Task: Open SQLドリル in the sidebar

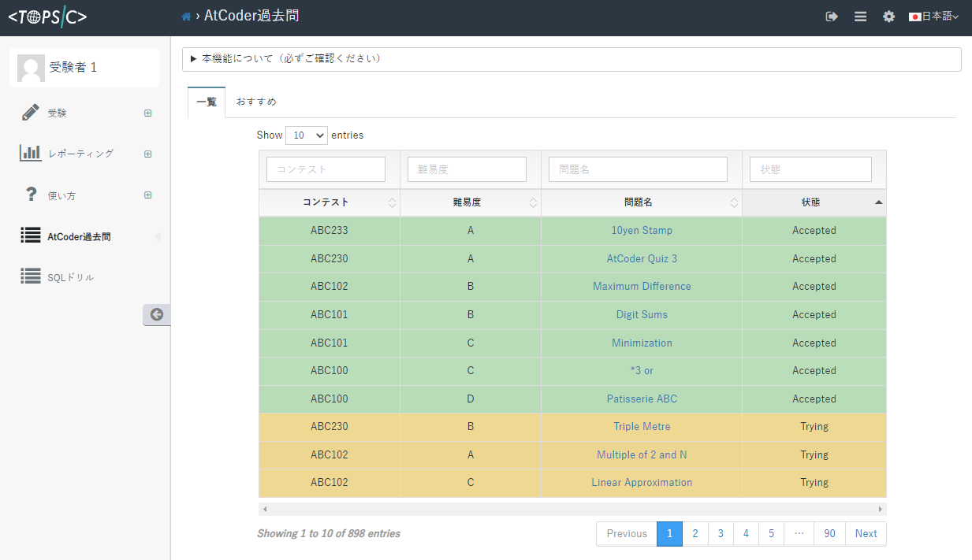Action: 71,277
